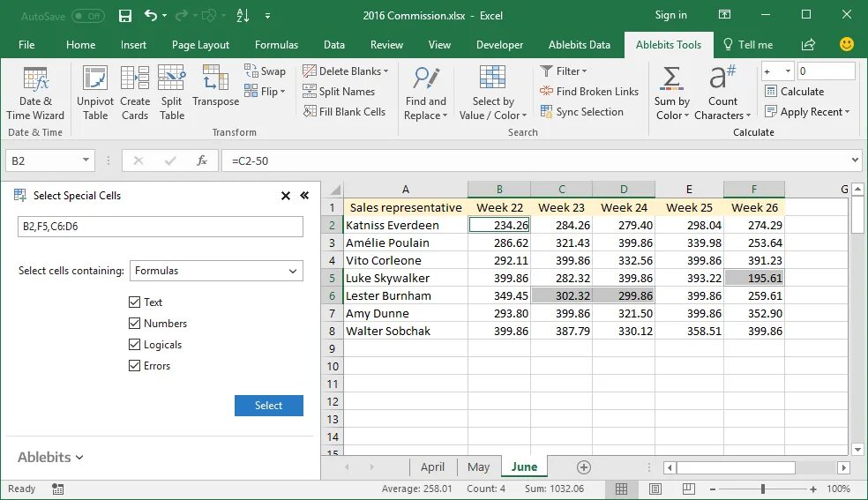Click the zoom slider handle
The image size is (868, 500).
(763, 489)
